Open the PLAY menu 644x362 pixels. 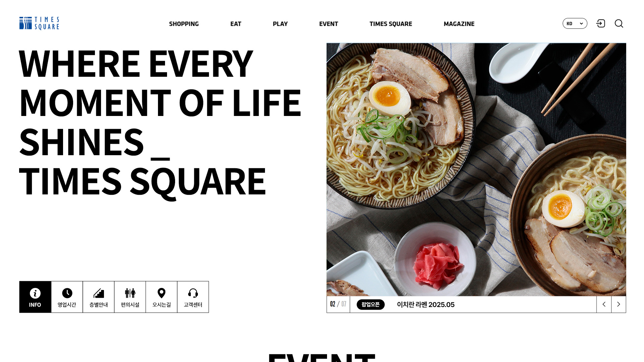(280, 24)
